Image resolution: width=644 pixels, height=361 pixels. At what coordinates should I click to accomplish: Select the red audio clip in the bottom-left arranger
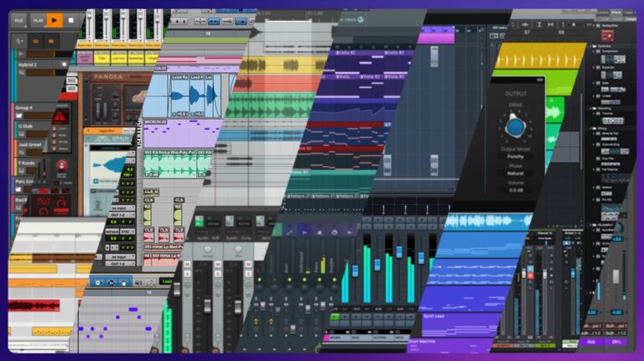click(34, 306)
